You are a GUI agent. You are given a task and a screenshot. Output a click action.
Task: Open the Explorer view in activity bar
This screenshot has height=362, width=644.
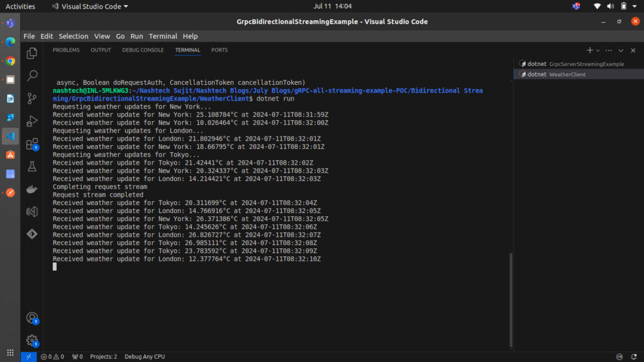coord(32,54)
